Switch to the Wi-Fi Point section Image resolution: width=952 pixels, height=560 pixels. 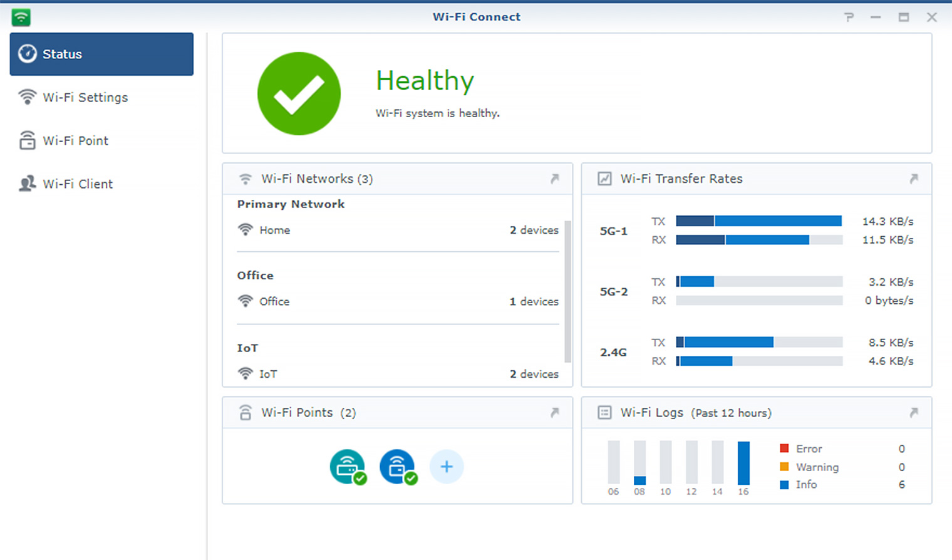tap(75, 140)
